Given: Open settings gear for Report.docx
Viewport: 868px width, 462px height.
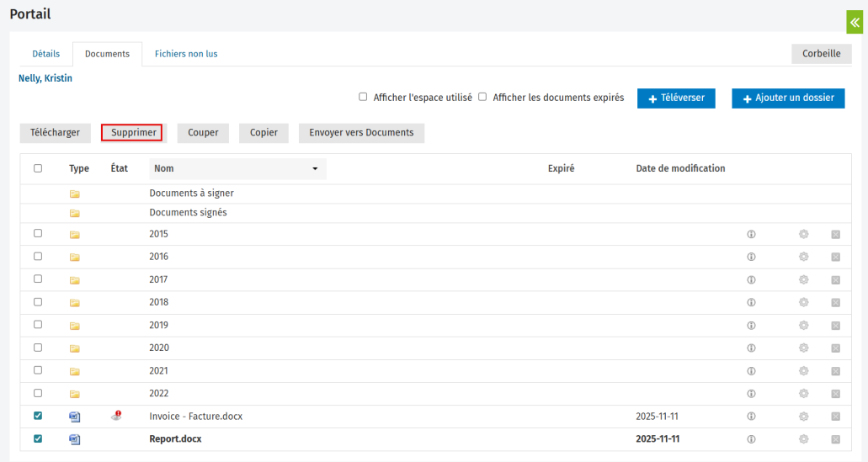Looking at the screenshot, I should click(x=803, y=439).
